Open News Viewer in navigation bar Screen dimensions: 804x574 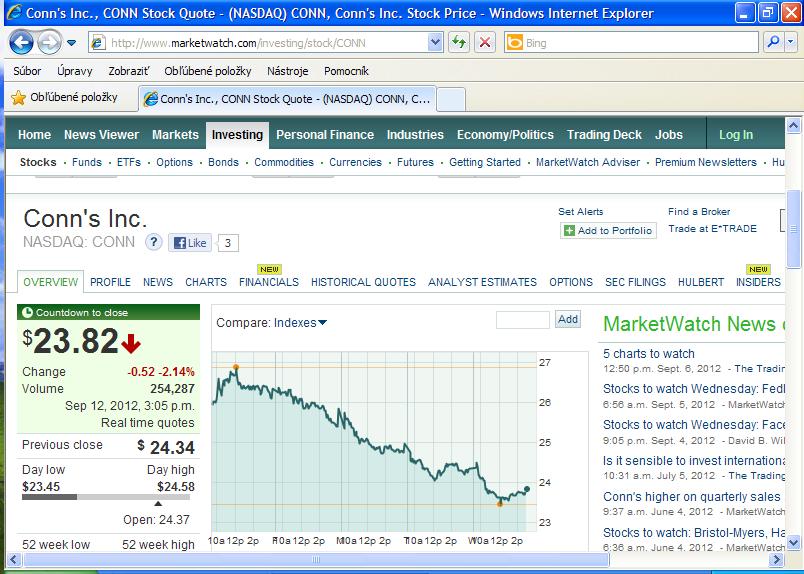102,135
